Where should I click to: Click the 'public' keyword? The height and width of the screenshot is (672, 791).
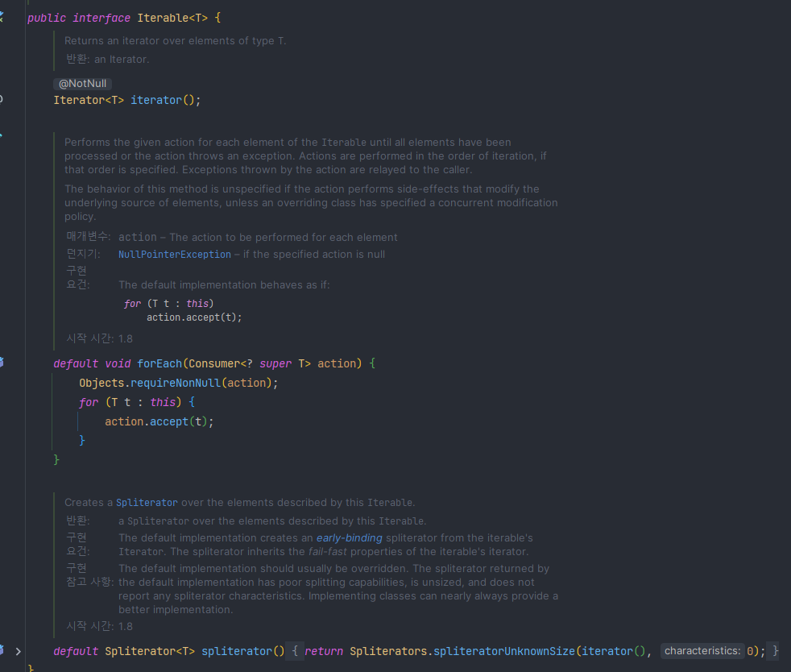(x=47, y=19)
